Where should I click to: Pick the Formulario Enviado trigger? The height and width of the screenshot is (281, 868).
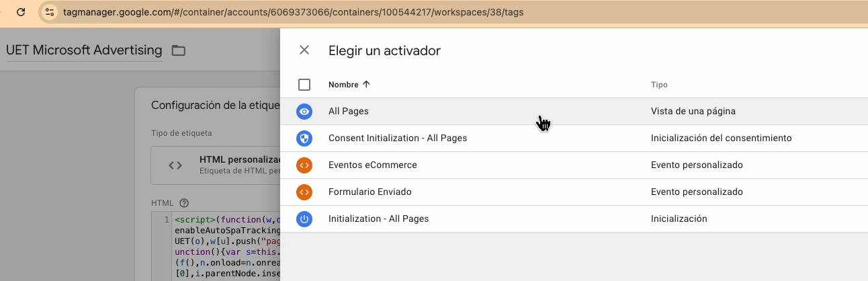(x=574, y=192)
